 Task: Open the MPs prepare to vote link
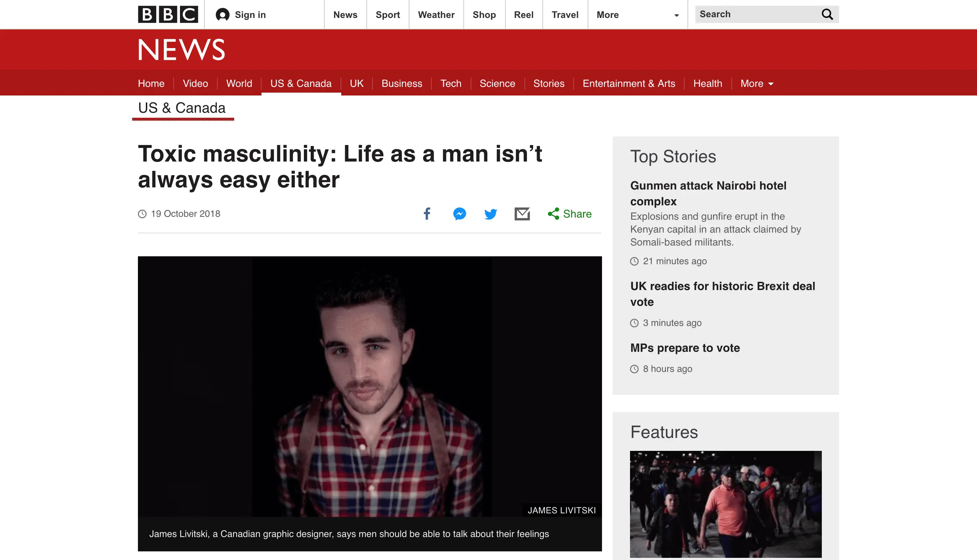pos(685,348)
